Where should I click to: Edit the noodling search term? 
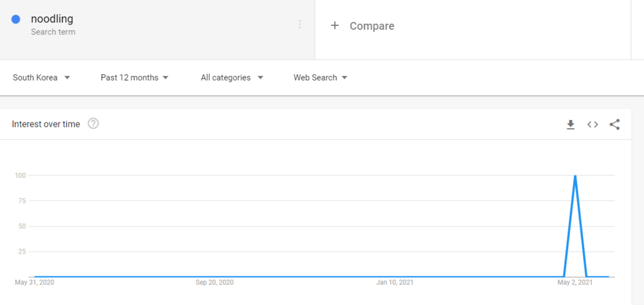click(52, 19)
